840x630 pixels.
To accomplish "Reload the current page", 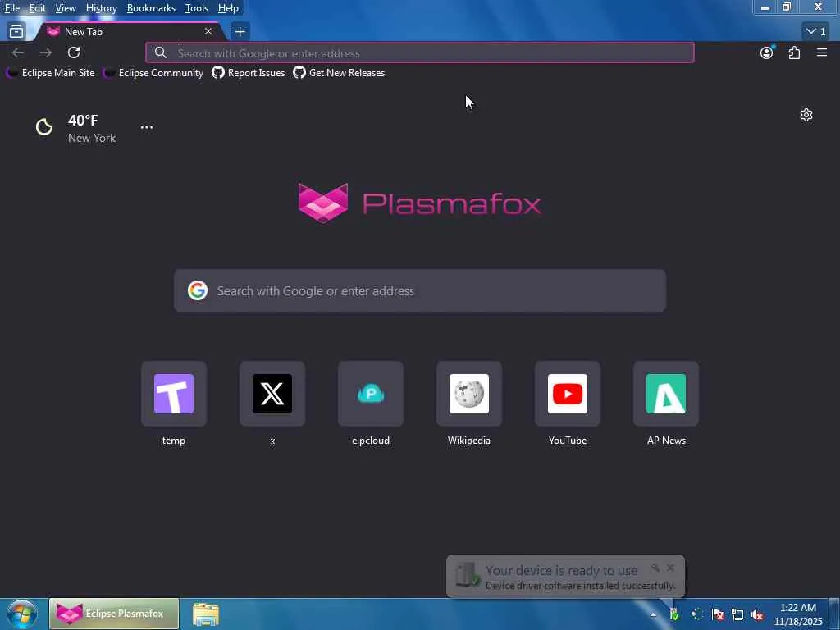I will [x=74, y=52].
